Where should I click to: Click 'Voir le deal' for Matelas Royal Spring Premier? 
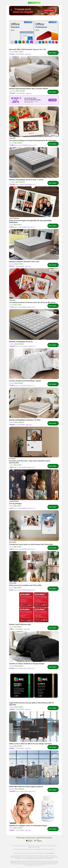pyautogui.click(x=53, y=92)
